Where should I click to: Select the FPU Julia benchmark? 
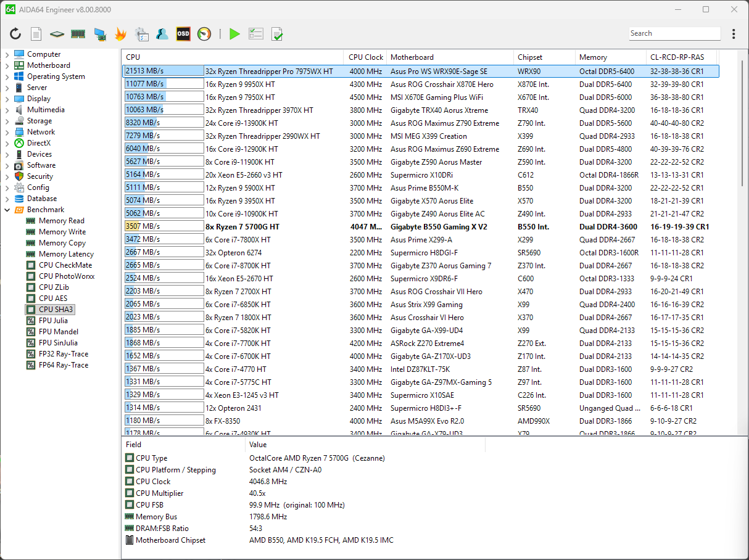click(53, 321)
